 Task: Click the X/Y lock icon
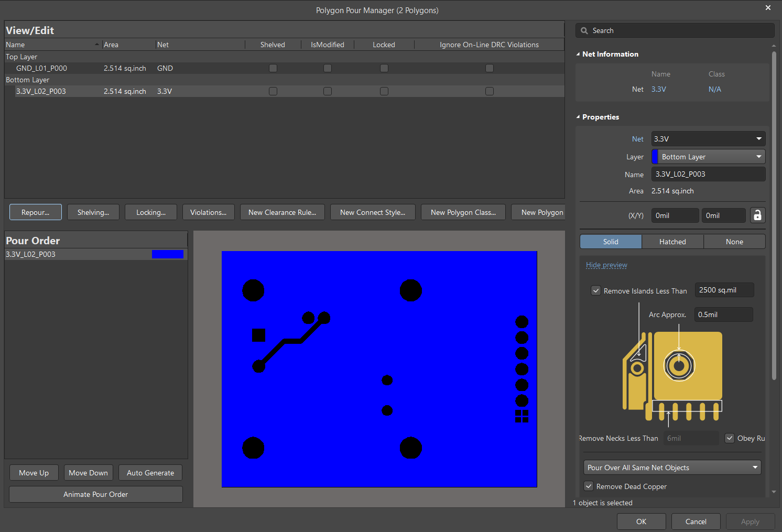coord(757,215)
